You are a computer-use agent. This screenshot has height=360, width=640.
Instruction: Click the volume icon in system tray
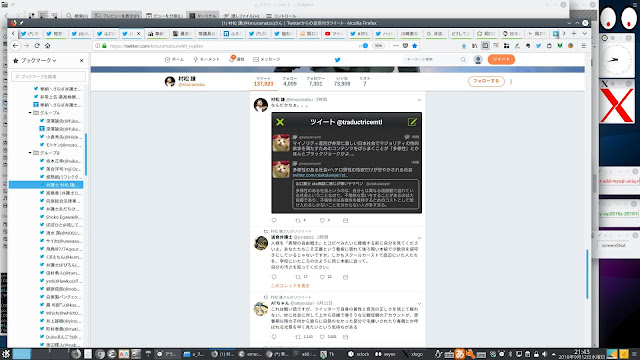pyautogui.click(x=544, y=354)
